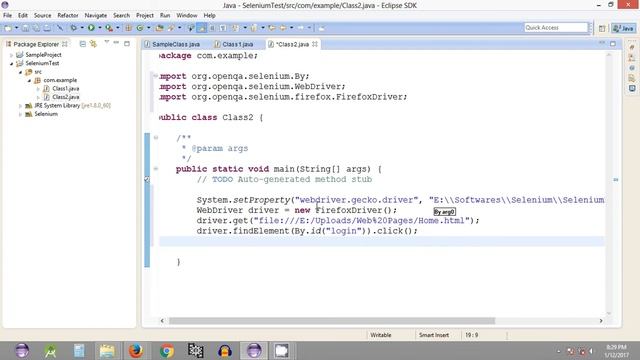The image size is (640, 360).
Task: Click the Save All toolbar icon
Action: tap(36, 28)
